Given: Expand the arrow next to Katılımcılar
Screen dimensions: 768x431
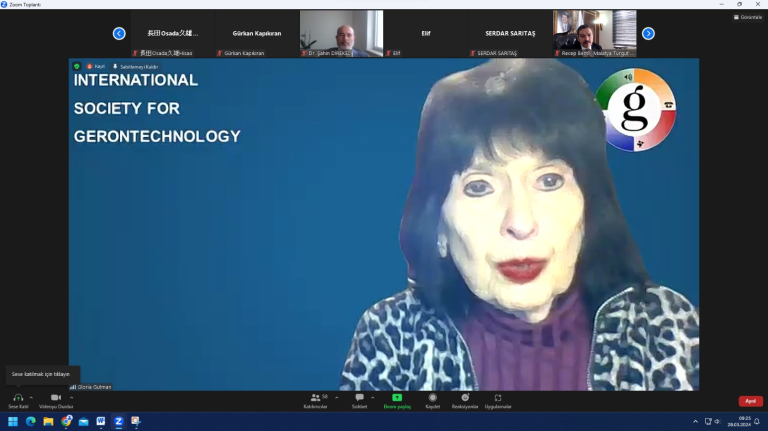Looking at the screenshot, I should click(336, 397).
